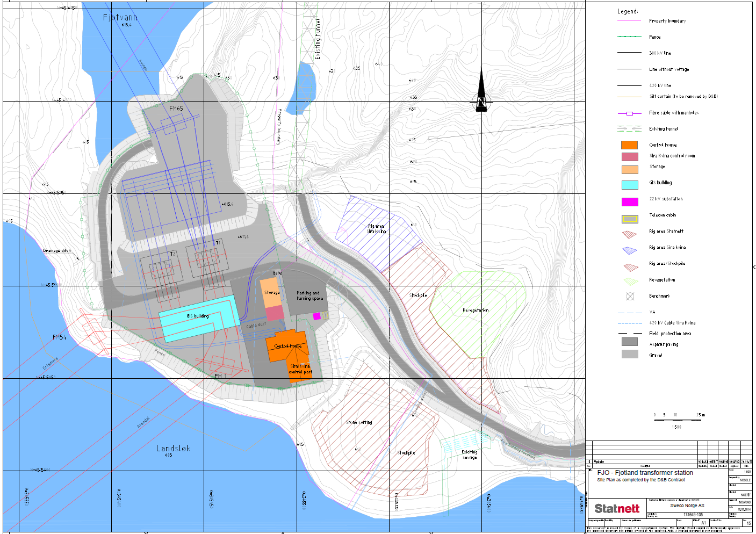Click the 420 kV Cable Sira Kvina dashed line sample
The width and height of the screenshot is (756, 534).
pos(630,323)
